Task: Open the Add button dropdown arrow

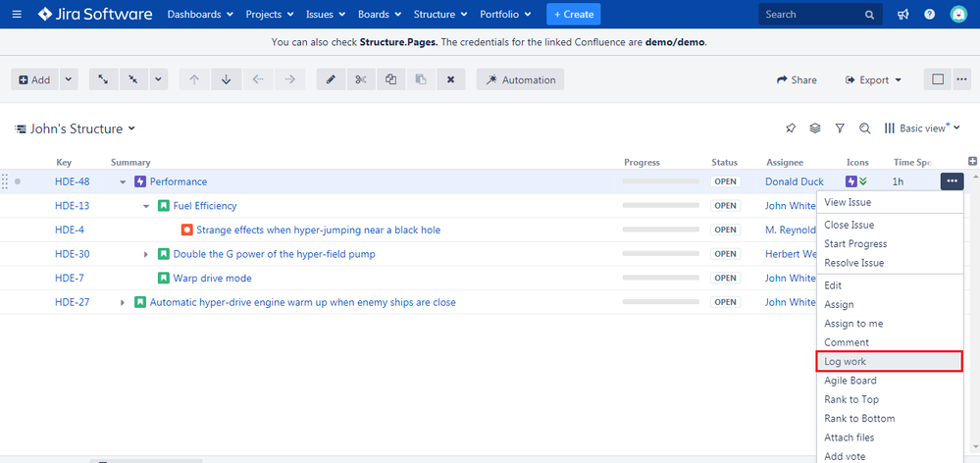Action: 68,79
